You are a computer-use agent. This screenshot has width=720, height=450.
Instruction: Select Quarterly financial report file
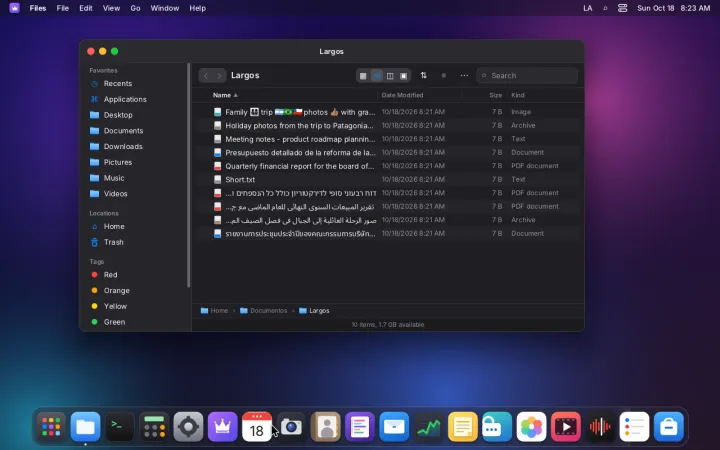[388, 166]
